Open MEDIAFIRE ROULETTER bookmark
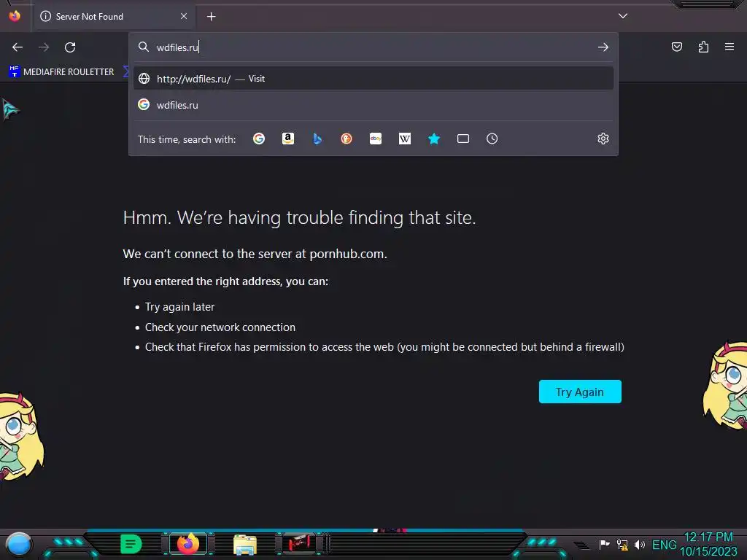Screen dimensions: 747x560 point(61,72)
